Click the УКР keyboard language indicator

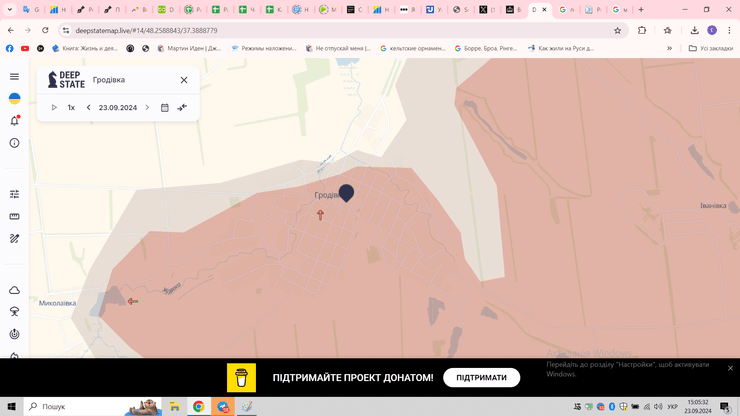673,407
